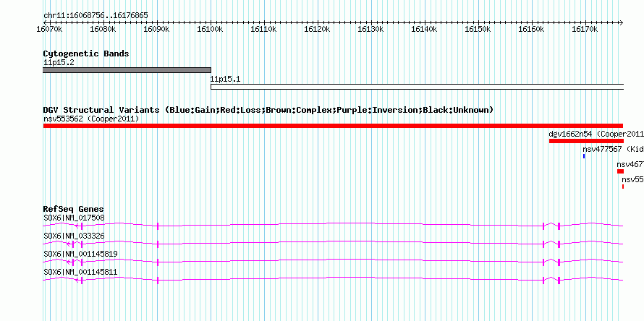Click the 16160k ruler tick label

[x=531, y=30]
